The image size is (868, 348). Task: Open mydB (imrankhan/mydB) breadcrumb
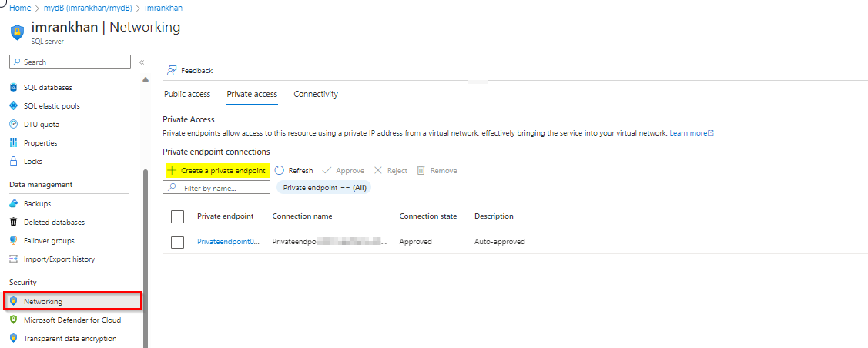[88, 8]
